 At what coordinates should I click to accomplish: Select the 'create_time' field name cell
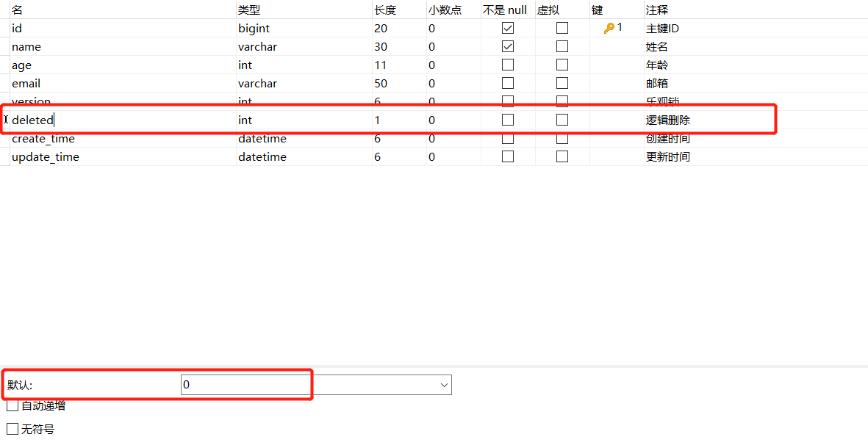(x=123, y=138)
